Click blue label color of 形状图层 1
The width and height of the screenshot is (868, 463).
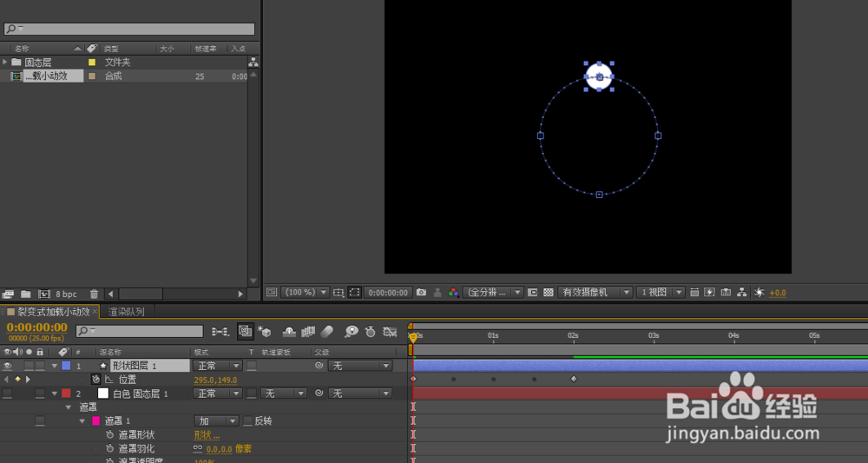[67, 366]
